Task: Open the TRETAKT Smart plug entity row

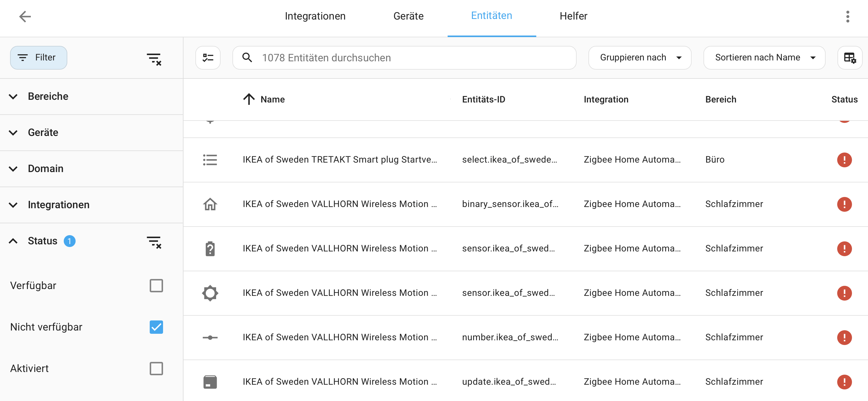Action: point(340,160)
